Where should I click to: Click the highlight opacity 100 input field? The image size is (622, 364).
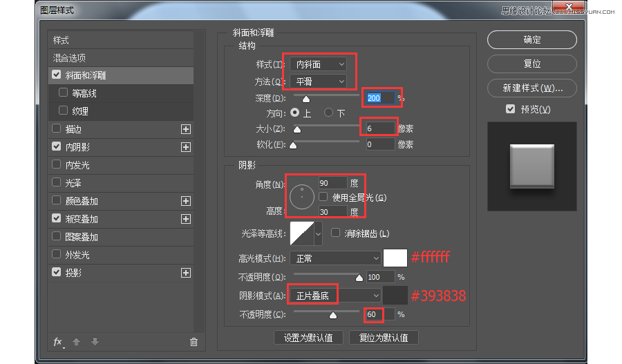[x=380, y=277]
